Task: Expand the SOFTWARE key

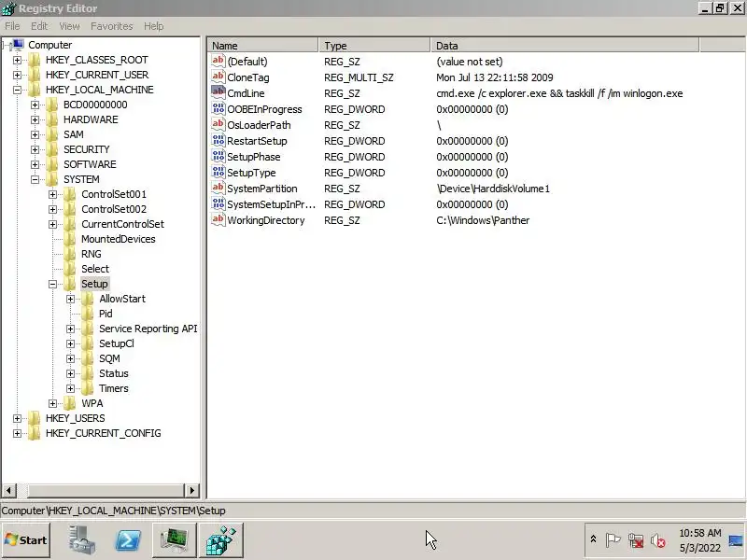Action: [35, 164]
